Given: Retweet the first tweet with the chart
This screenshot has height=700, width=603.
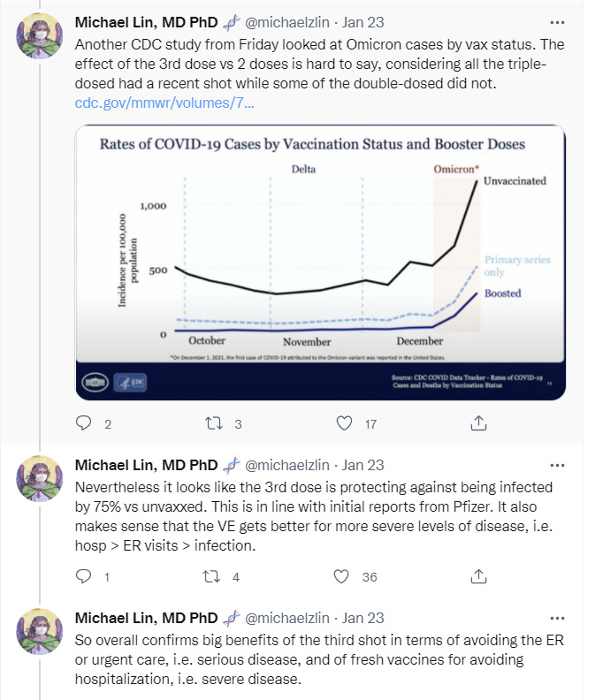Looking at the screenshot, I should point(213,423).
